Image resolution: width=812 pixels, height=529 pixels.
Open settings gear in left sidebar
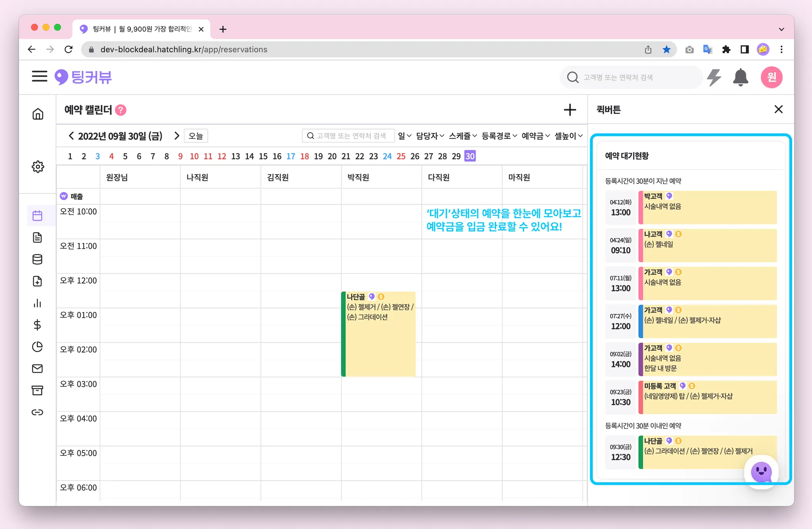tap(38, 167)
